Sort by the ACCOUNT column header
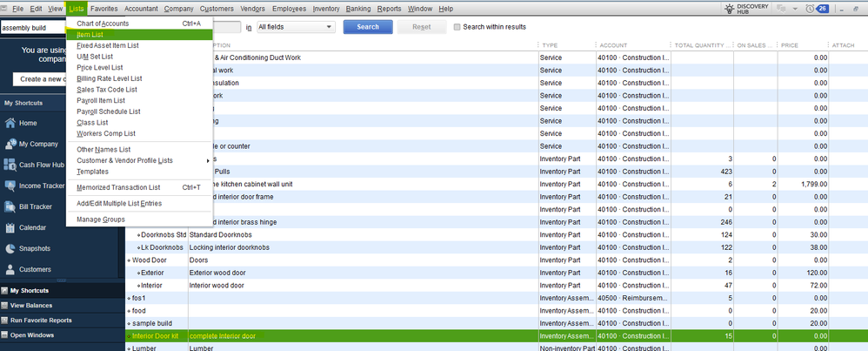 tap(632, 45)
